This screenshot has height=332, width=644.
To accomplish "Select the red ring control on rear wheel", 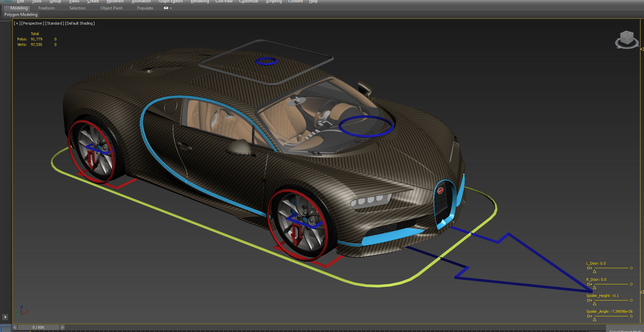I will [x=91, y=152].
